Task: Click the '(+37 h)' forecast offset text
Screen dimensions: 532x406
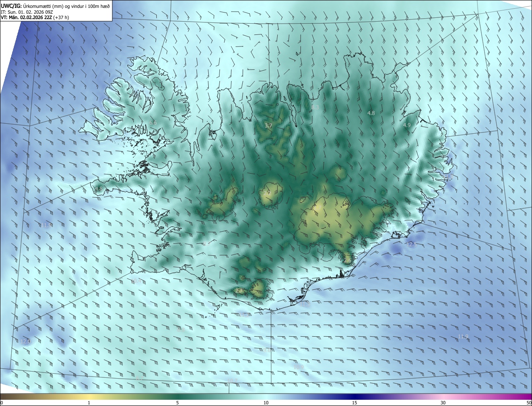Action: point(61,17)
